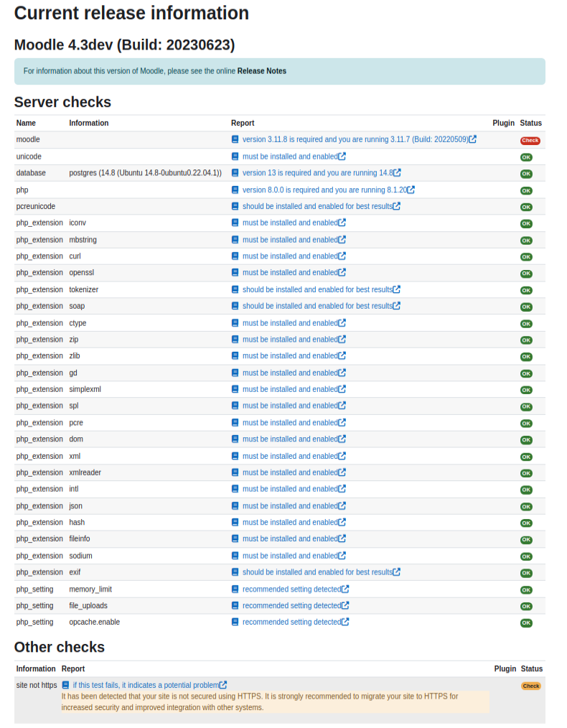The image size is (567, 728).
Task: Click the book icon in database row
Action: click(x=235, y=173)
